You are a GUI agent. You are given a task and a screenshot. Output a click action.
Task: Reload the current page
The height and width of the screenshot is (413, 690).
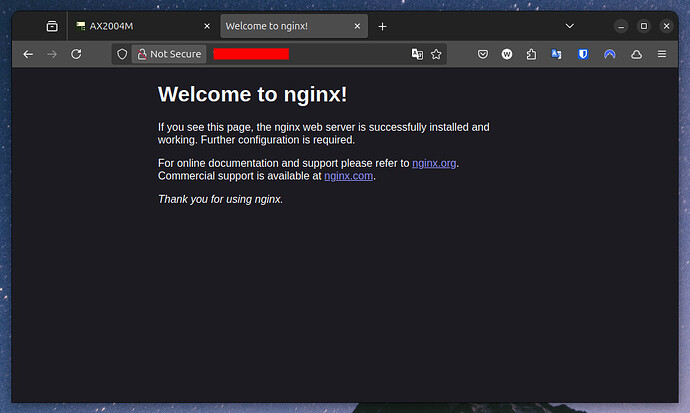coord(76,54)
